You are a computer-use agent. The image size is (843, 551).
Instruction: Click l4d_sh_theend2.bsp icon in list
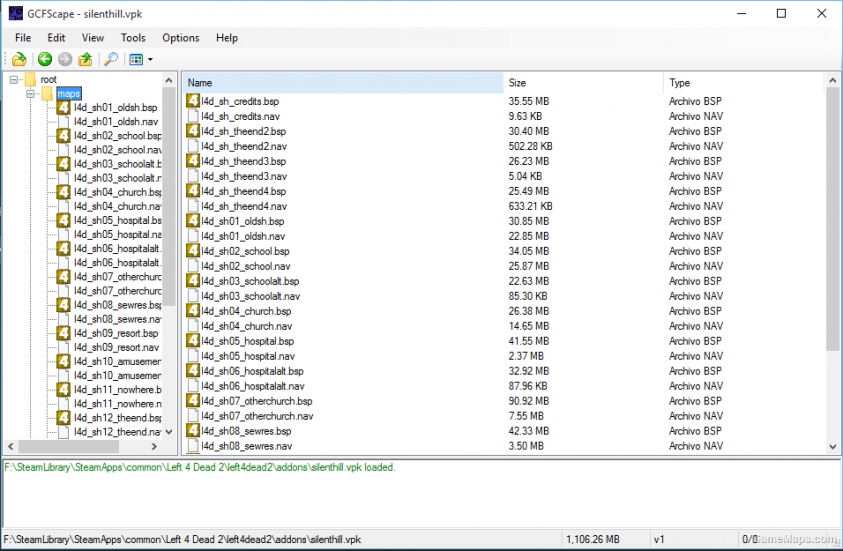point(193,131)
